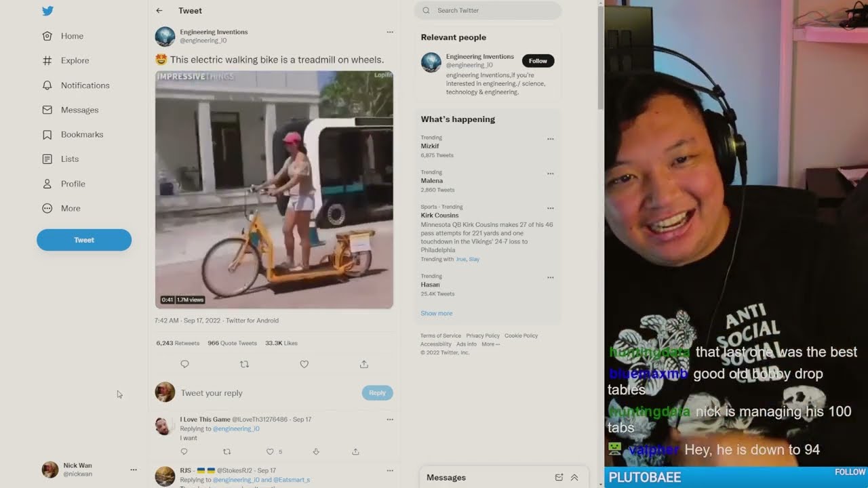Open options for Kirk Cousins trend

[551, 208]
